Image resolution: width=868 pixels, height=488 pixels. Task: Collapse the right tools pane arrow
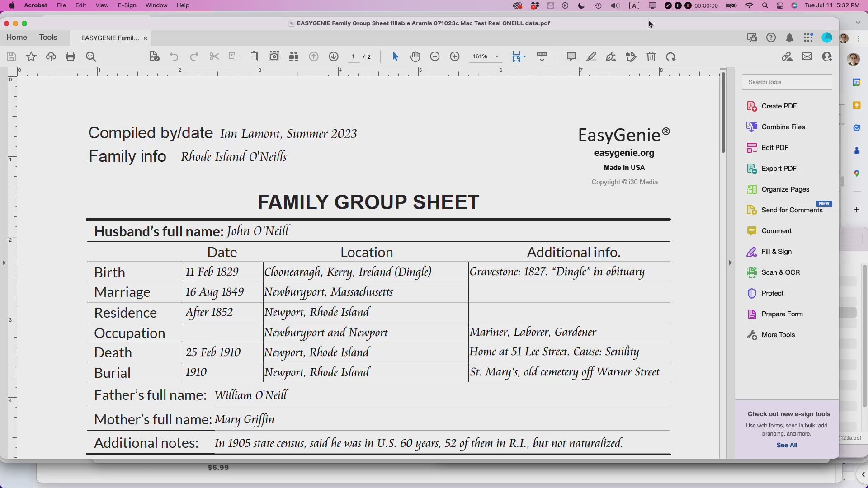[x=730, y=263]
